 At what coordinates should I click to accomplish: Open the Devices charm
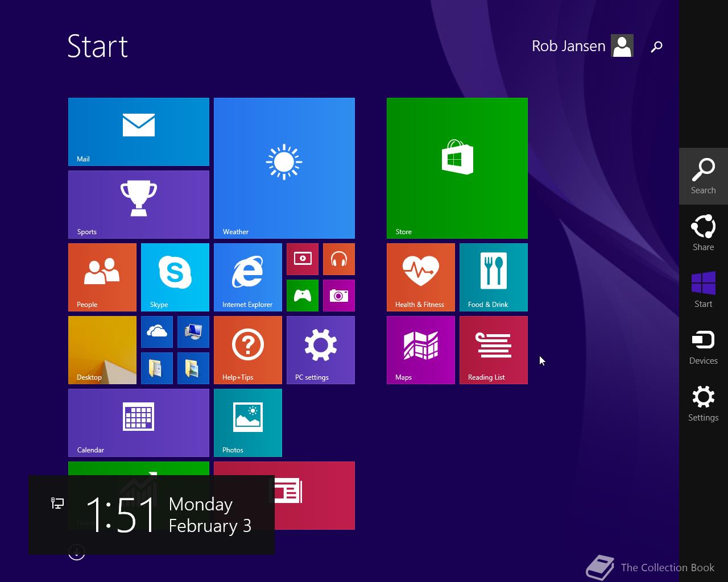[x=704, y=347]
